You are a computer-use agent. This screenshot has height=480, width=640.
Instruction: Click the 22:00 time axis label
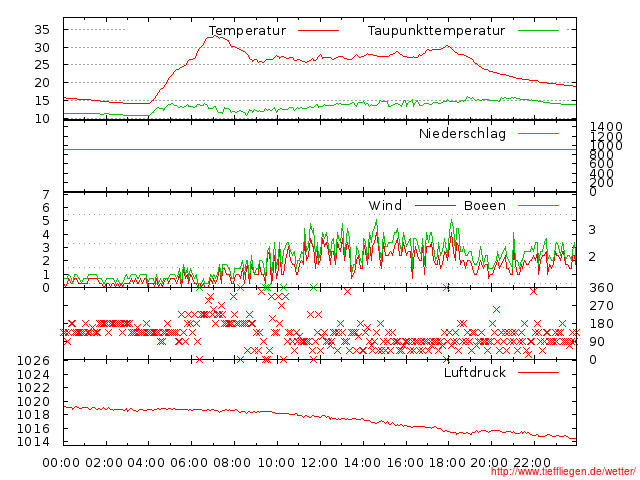click(x=532, y=463)
